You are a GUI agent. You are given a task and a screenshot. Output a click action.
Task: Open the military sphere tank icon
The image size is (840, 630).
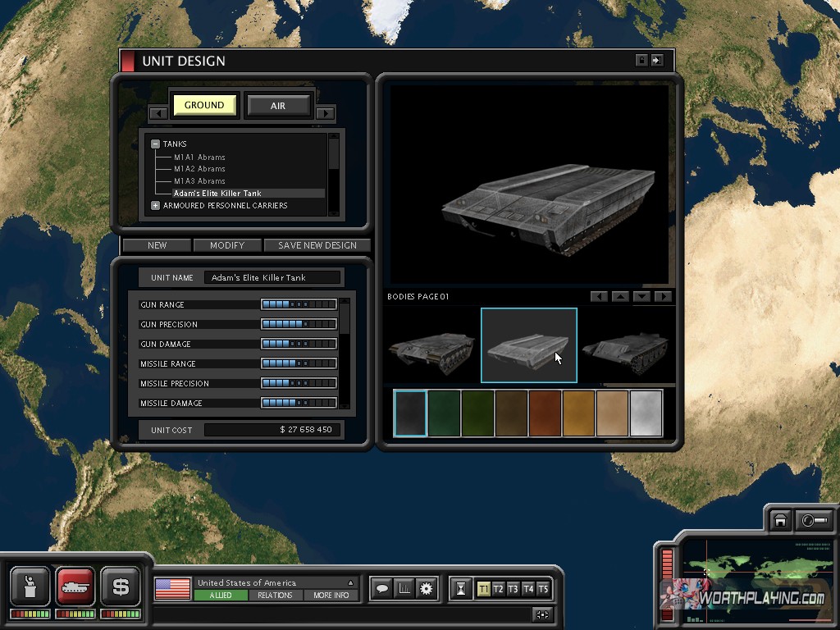tap(75, 587)
